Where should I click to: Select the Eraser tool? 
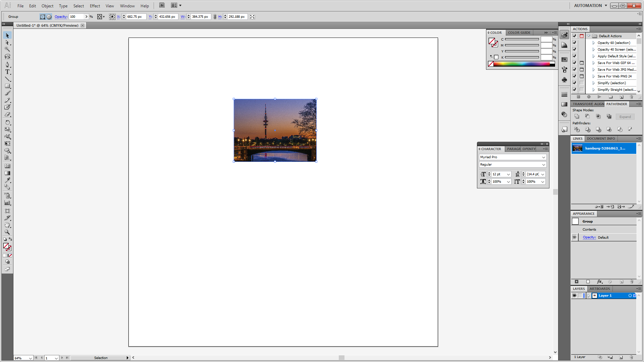7,114
